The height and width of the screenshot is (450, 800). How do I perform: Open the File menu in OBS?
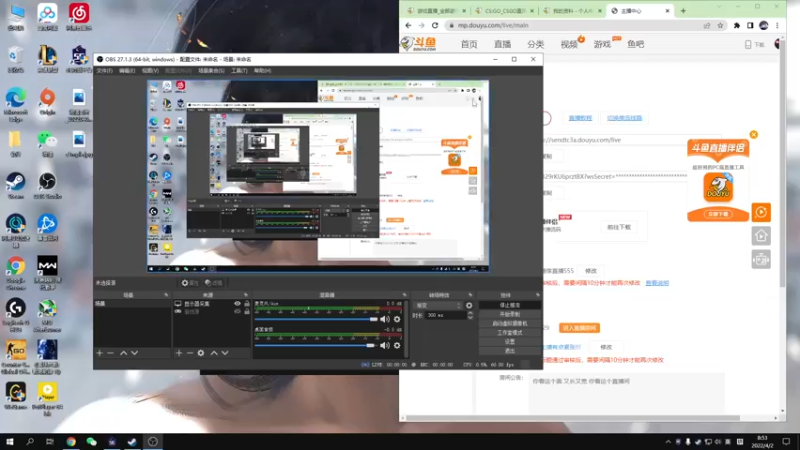point(104,70)
